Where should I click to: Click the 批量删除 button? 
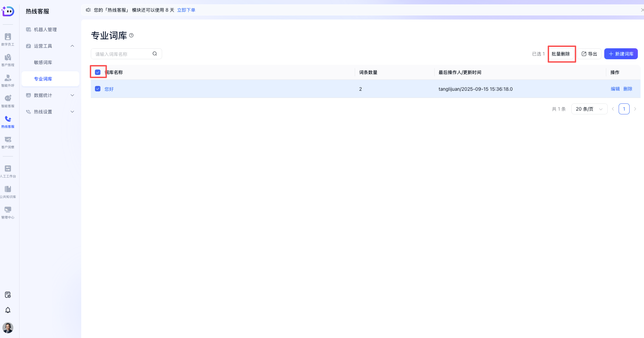pyautogui.click(x=561, y=54)
